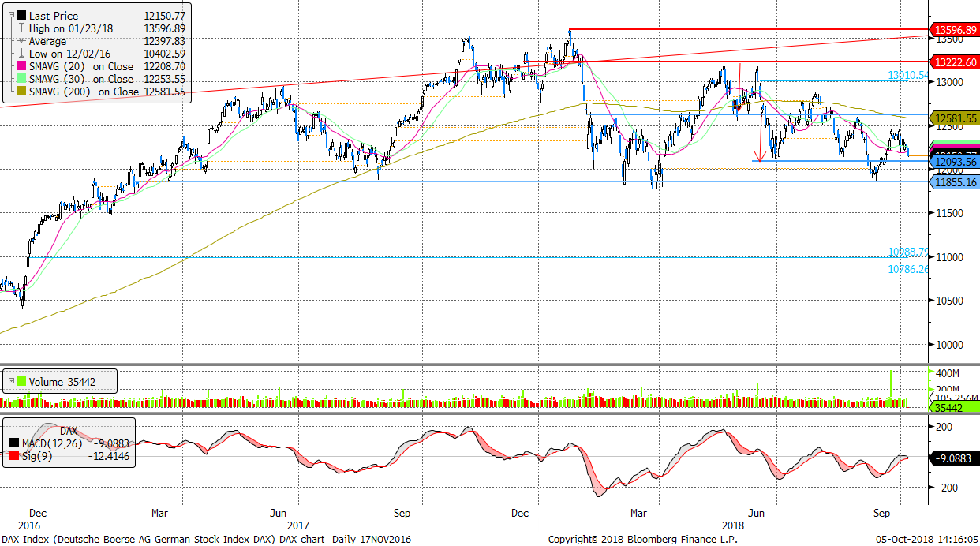Click the "DAX" title in the MACD legend
Image resolution: width=980 pixels, height=546 pixels.
point(69,431)
